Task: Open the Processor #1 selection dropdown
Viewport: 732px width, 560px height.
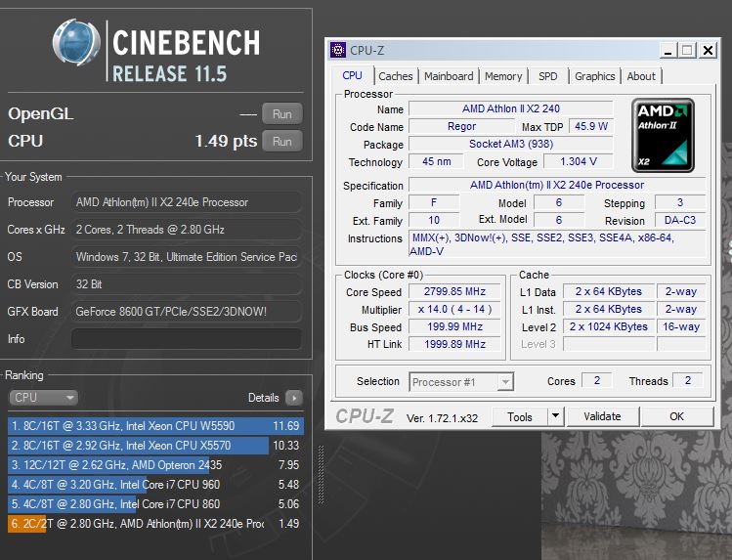Action: coord(461,382)
